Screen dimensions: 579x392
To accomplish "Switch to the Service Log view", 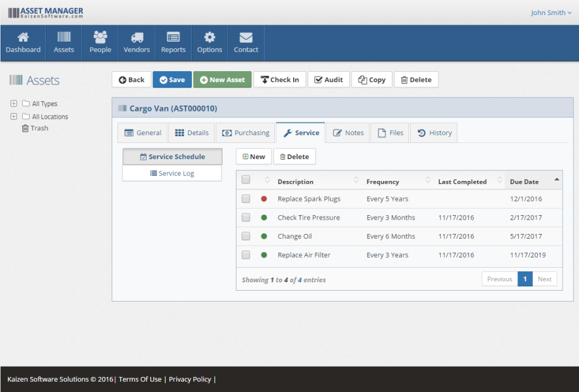I will tap(172, 172).
